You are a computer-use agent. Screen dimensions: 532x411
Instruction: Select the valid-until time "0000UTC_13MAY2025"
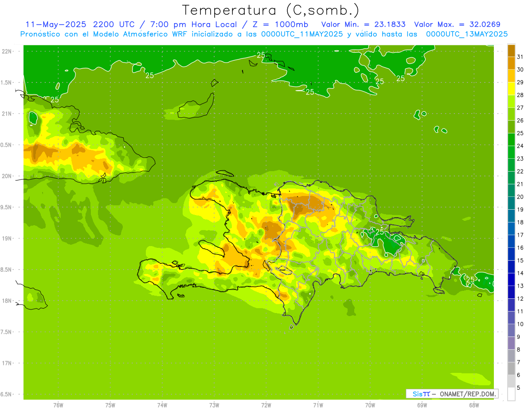(x=467, y=34)
